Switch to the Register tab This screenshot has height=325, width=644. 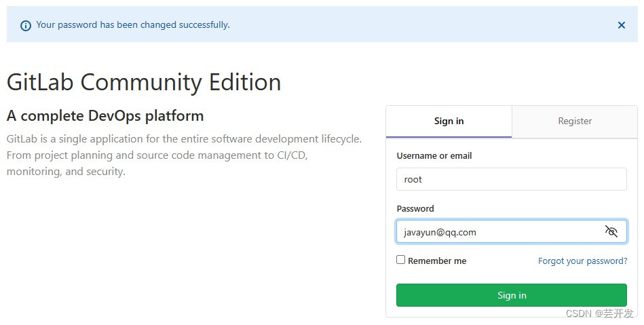tap(575, 121)
